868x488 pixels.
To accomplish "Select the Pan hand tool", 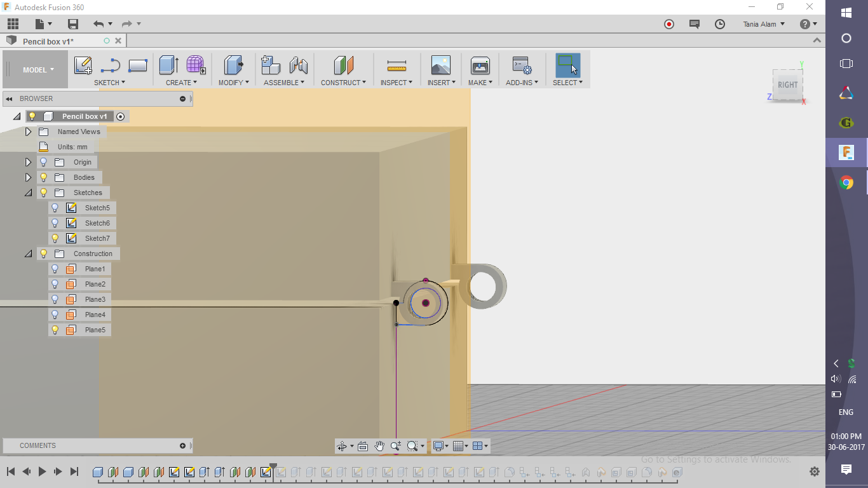I will [x=379, y=446].
